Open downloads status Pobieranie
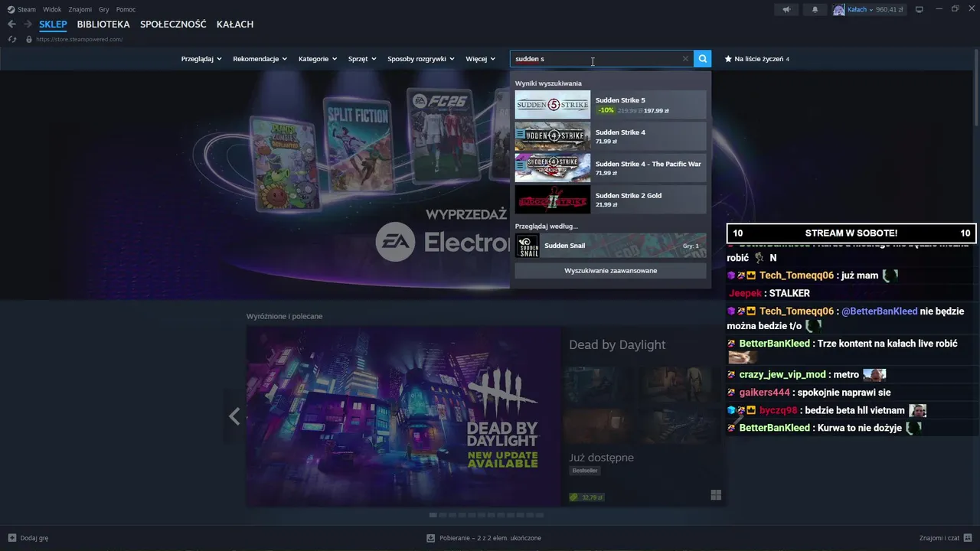The height and width of the screenshot is (551, 980). coord(484,538)
